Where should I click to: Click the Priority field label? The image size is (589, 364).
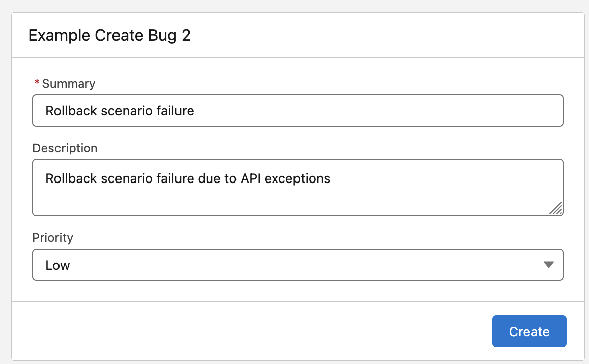(53, 238)
